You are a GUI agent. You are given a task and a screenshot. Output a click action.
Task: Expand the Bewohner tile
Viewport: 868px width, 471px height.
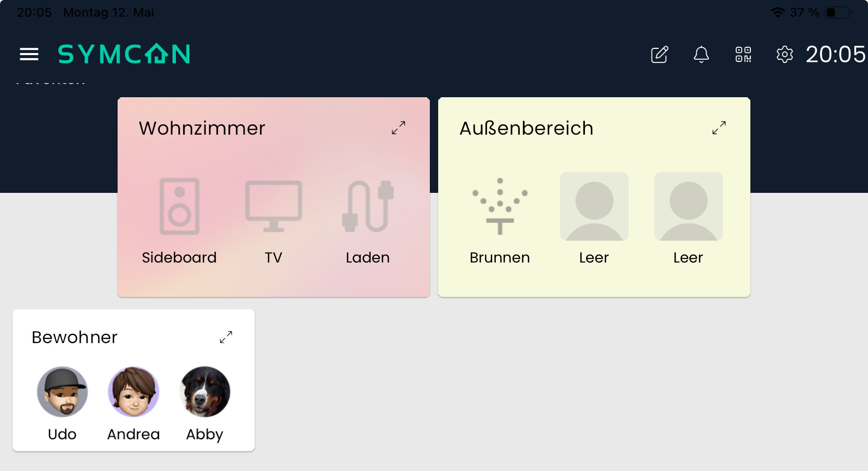(x=226, y=337)
